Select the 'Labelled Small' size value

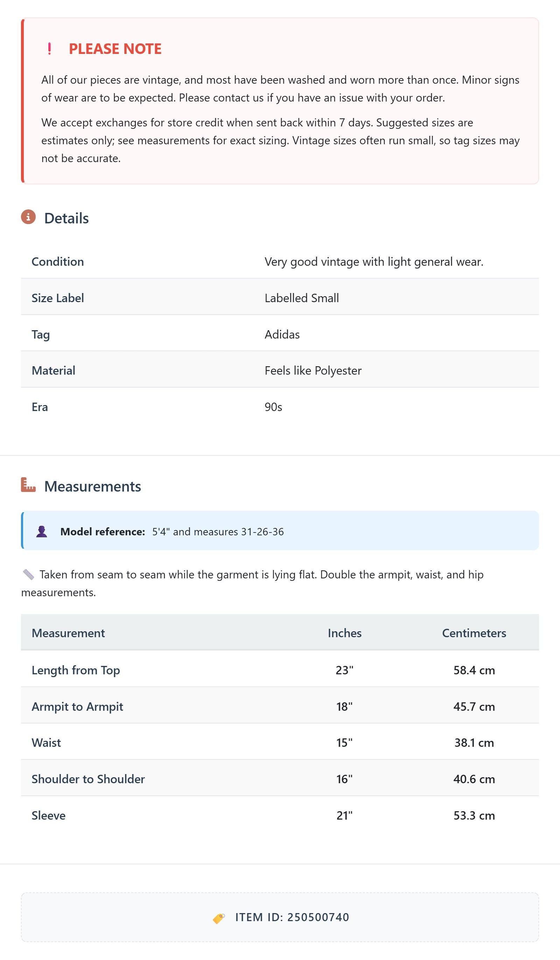pos(302,298)
